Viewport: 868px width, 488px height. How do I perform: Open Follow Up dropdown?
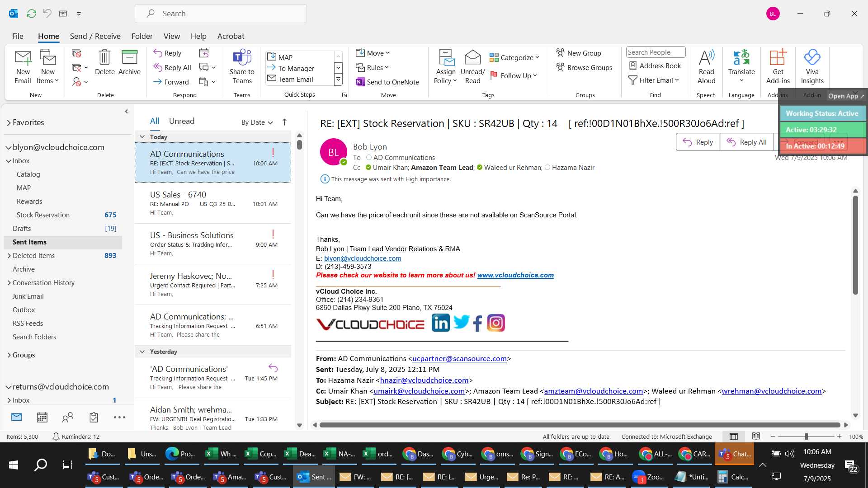(514, 75)
